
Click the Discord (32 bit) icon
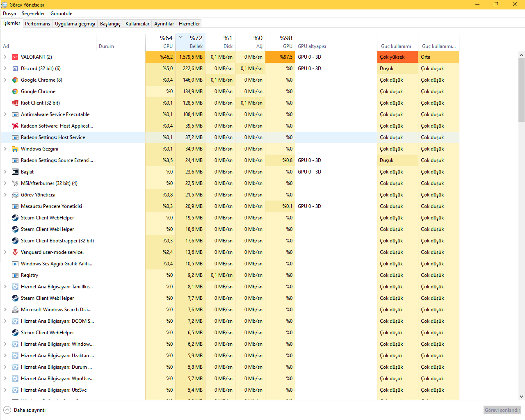tap(15, 68)
